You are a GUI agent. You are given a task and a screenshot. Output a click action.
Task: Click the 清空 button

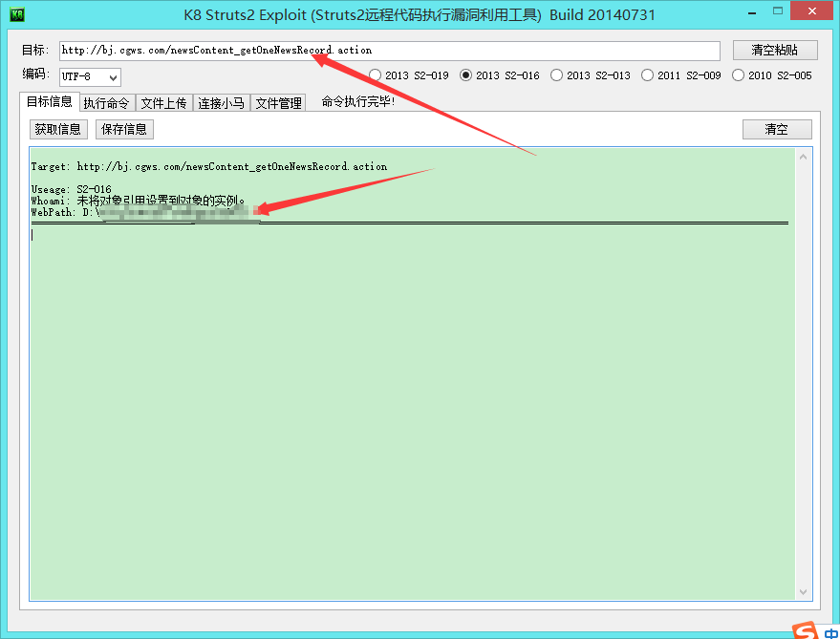click(777, 129)
